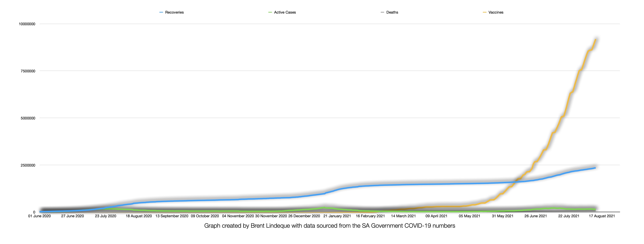Click the Deaths legend label

pos(392,12)
